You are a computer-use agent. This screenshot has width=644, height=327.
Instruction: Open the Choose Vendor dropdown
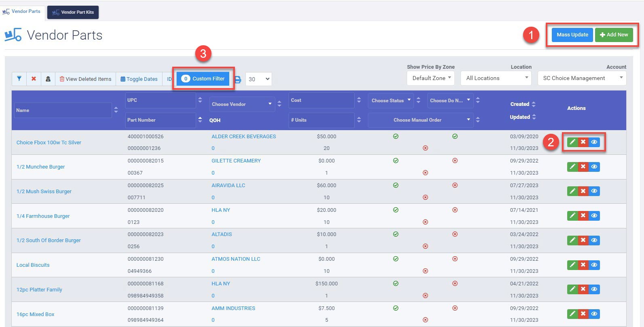(x=242, y=104)
